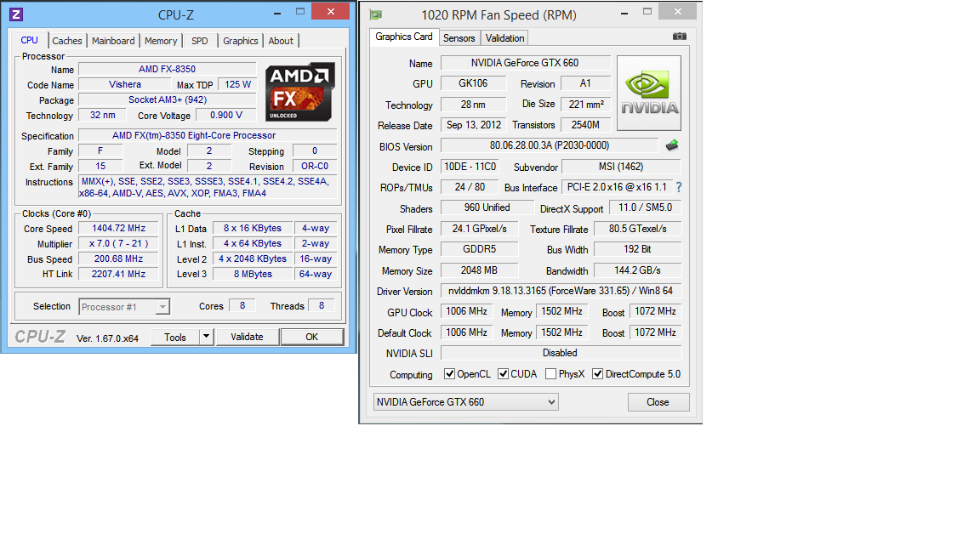Viewport: 980px width, 551px height.
Task: Switch to the Memory tab
Action: [161, 41]
